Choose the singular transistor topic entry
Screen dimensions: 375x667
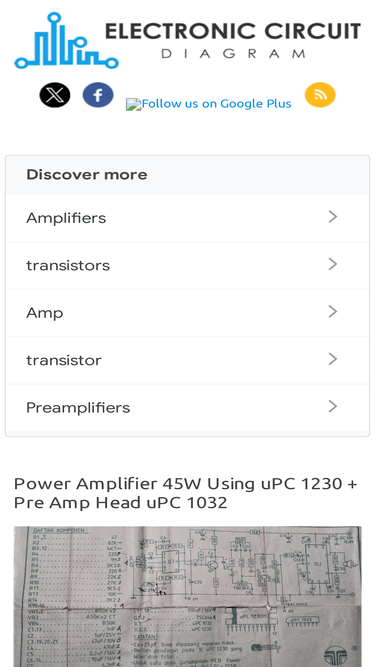click(188, 360)
